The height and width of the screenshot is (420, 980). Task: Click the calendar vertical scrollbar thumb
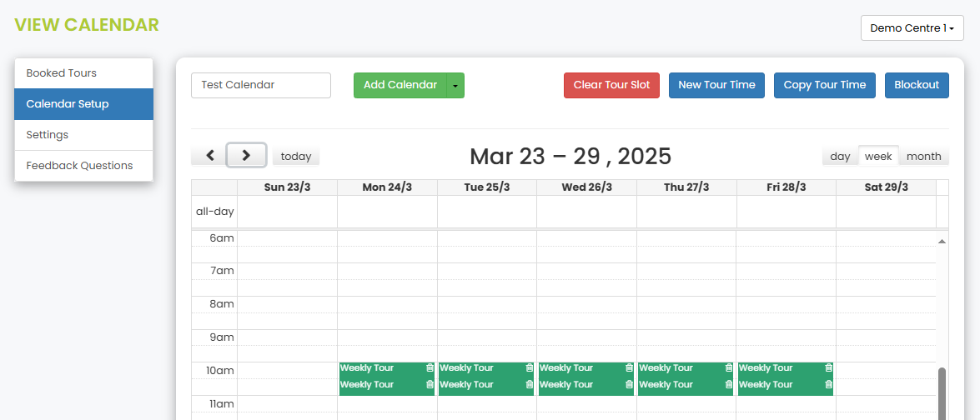pos(942,394)
